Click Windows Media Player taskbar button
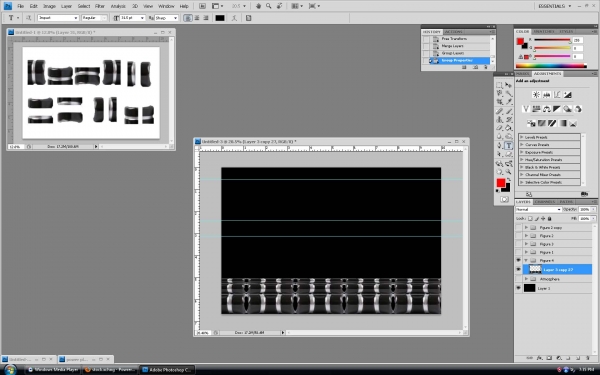The width and height of the screenshot is (600, 375). pos(54,370)
